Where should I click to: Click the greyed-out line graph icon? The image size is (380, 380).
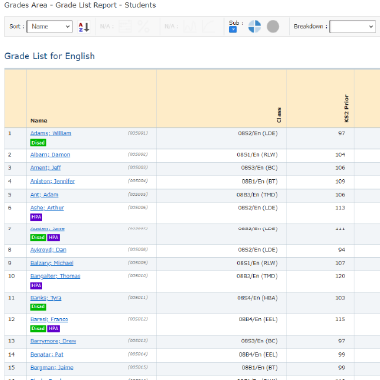tap(209, 27)
